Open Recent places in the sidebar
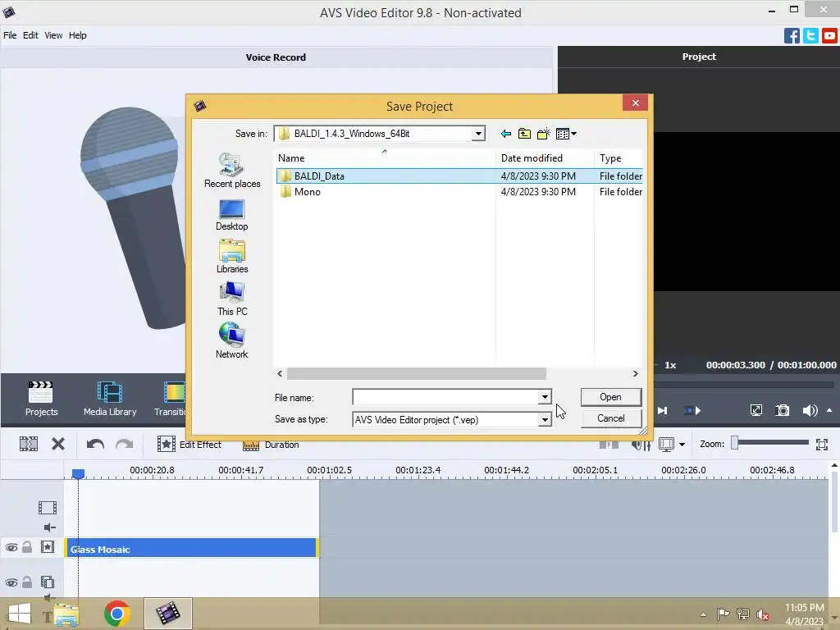This screenshot has height=630, width=840. coord(232,171)
